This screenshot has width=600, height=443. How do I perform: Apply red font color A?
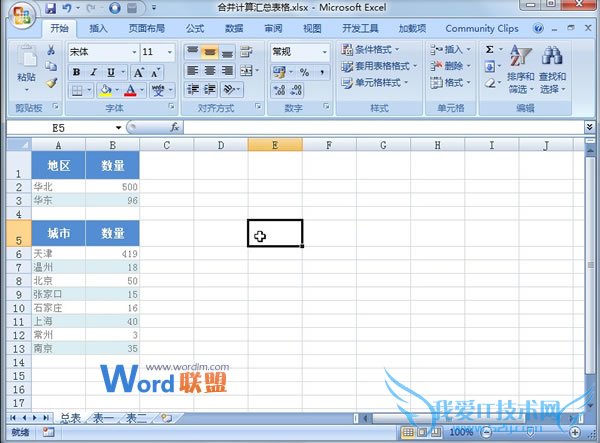point(131,91)
